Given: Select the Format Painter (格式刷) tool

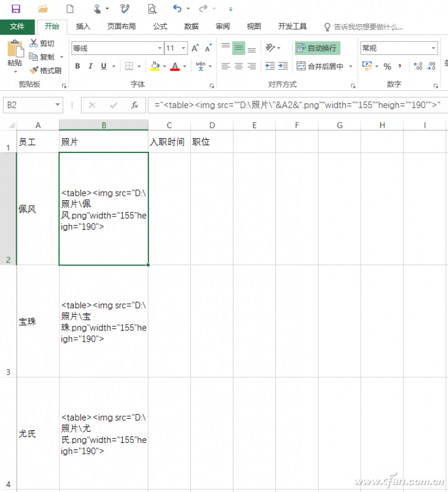Looking at the screenshot, I should click(45, 70).
